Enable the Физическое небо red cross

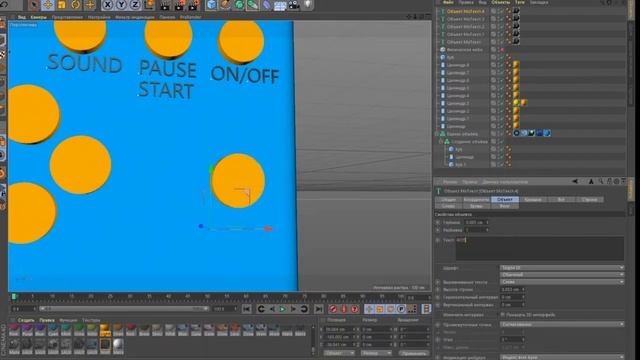(x=502, y=50)
